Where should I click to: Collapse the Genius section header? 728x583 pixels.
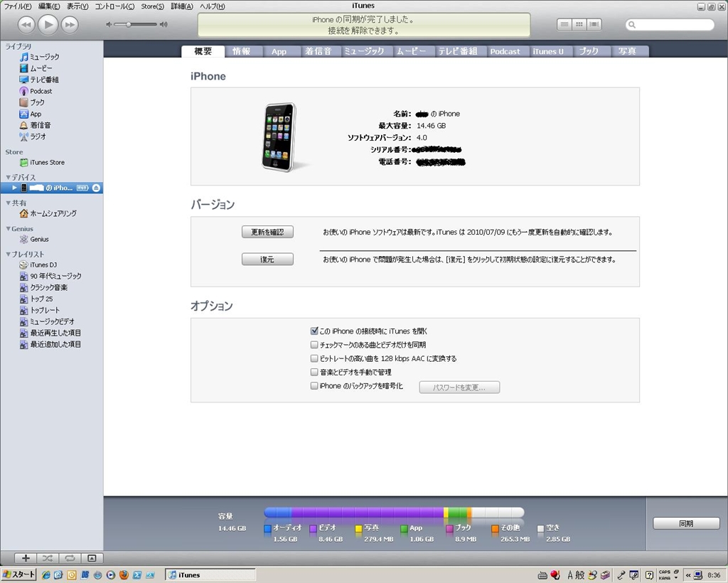point(8,229)
